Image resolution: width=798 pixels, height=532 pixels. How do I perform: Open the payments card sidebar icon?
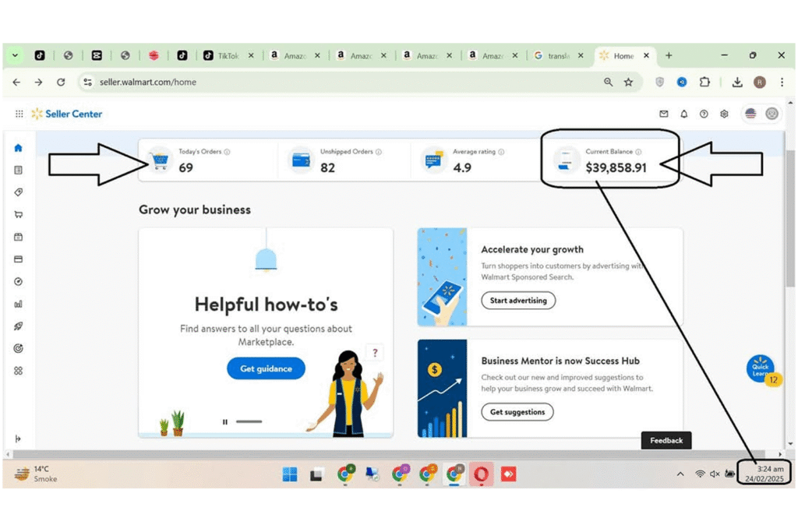point(19,259)
